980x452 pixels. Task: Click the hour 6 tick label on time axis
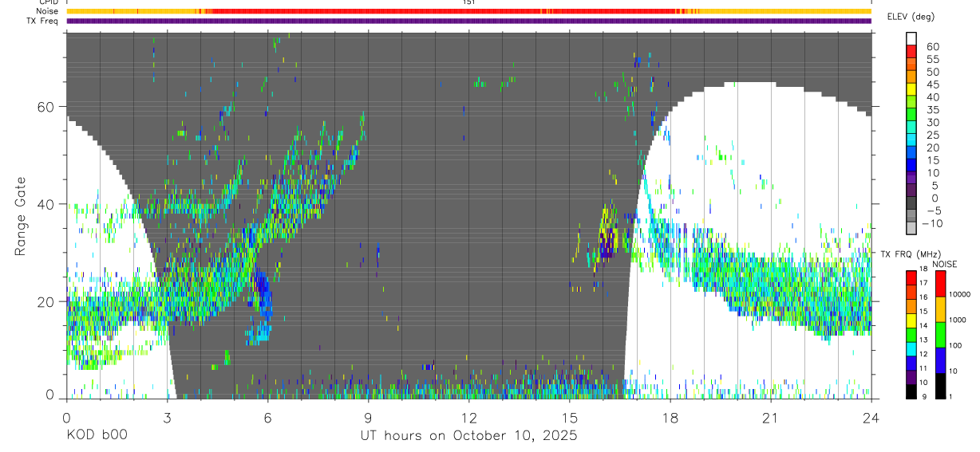click(267, 417)
